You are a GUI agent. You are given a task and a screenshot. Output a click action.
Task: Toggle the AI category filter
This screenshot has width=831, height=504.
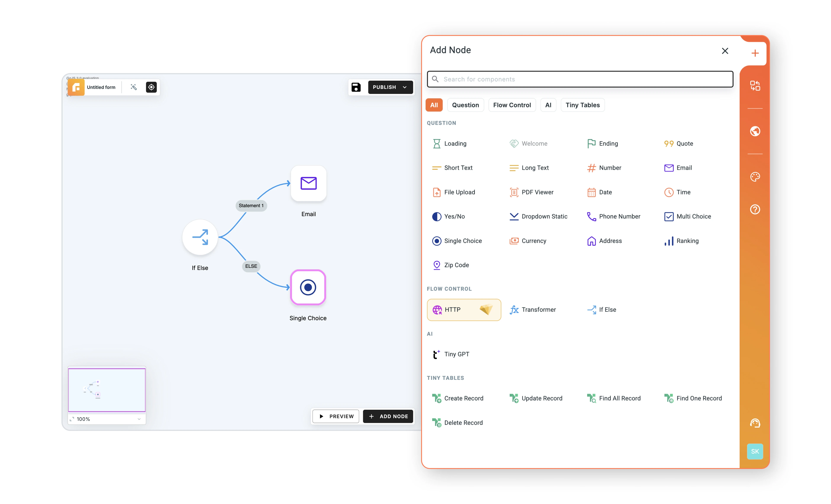pos(548,105)
